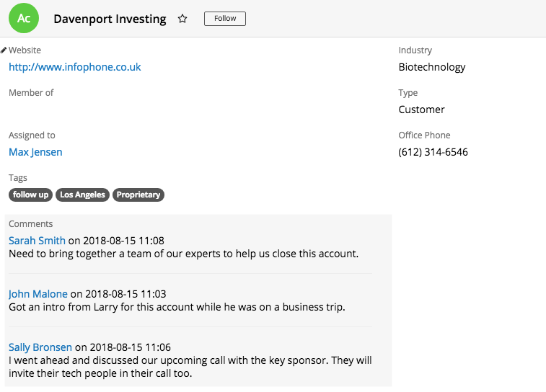This screenshot has width=546, height=392.
Task: Select the Los Angeles tag
Action: click(x=82, y=195)
